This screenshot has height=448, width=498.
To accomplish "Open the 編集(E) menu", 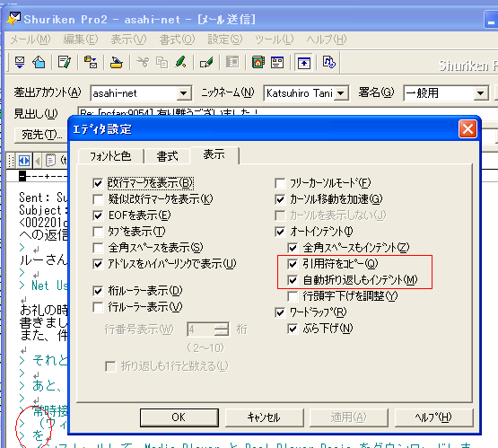I will [x=81, y=40].
